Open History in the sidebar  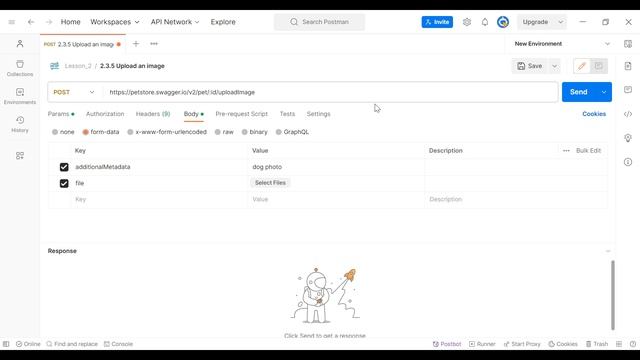tap(20, 124)
